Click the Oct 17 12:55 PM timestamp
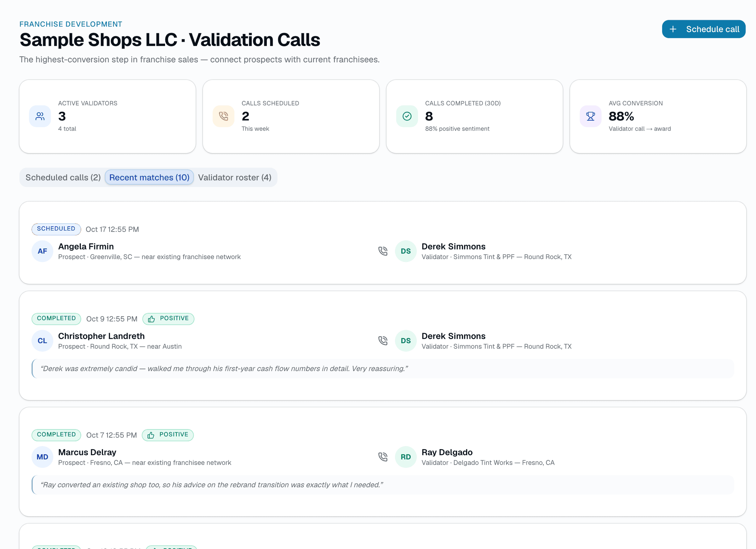756x549 pixels. (x=112, y=229)
